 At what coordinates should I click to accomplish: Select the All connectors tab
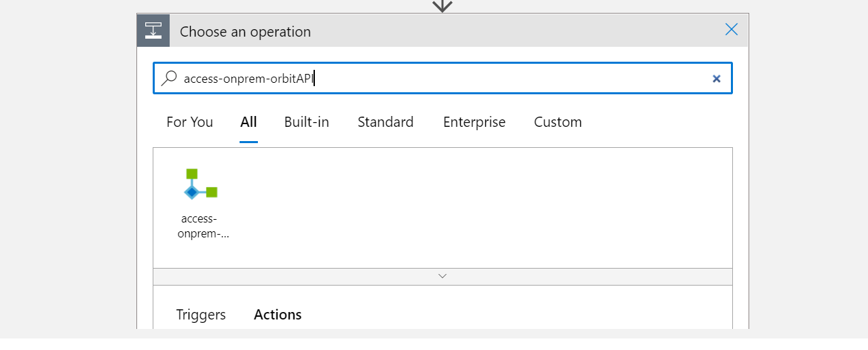pos(248,122)
